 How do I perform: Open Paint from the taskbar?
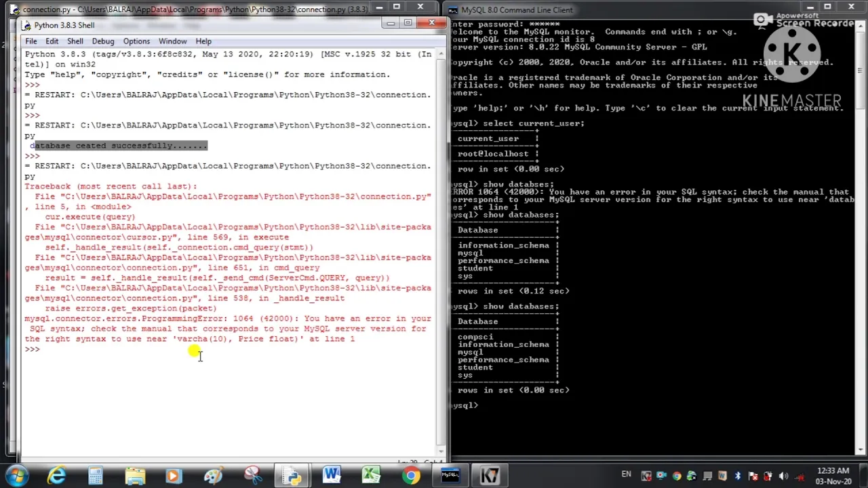click(214, 476)
